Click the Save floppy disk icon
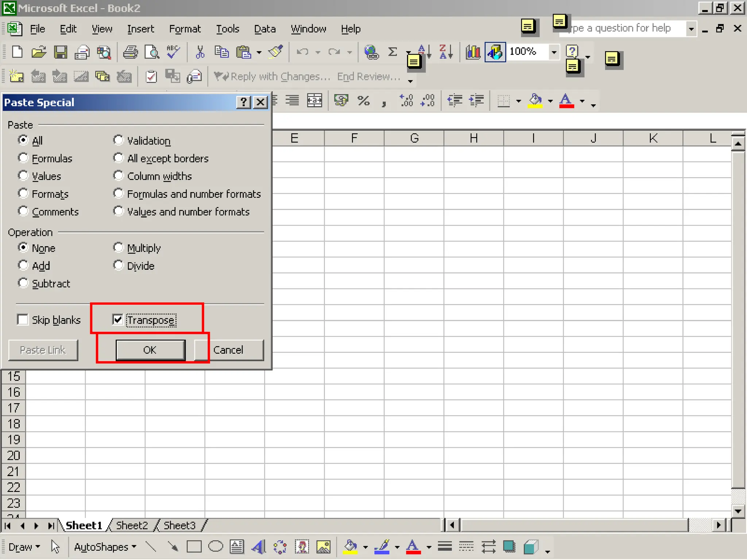The image size is (747, 560). point(61,52)
